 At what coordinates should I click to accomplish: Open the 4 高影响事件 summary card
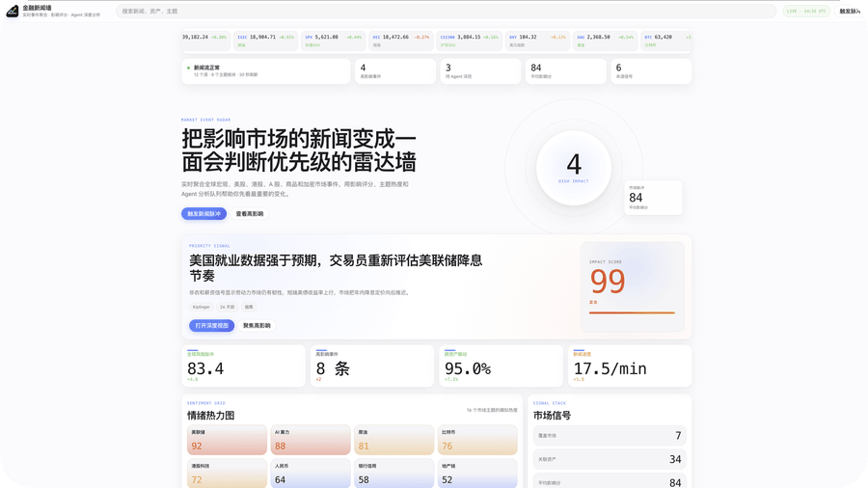(x=394, y=71)
